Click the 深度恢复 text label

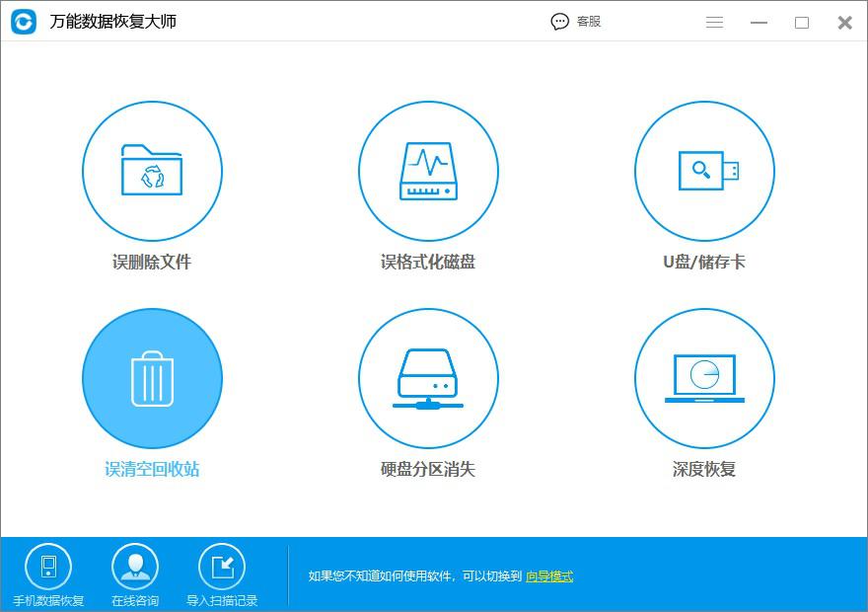point(704,469)
